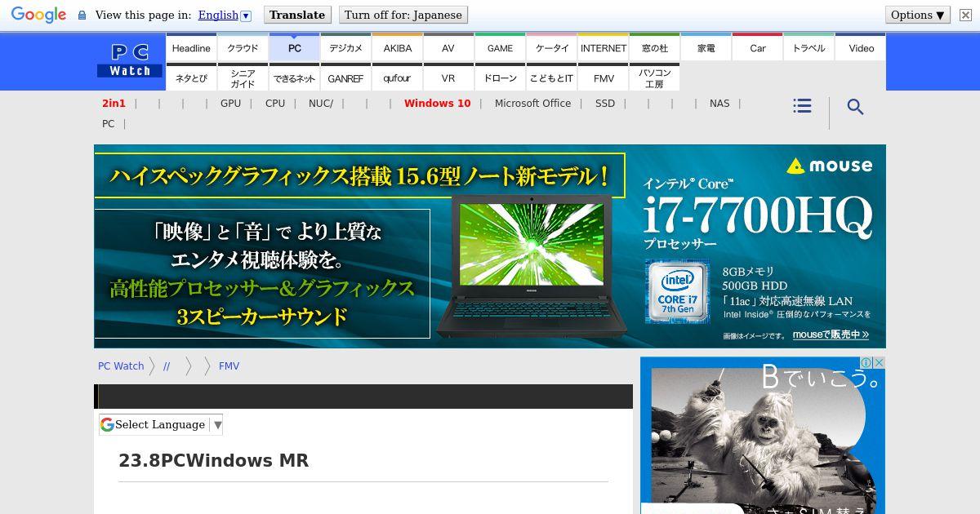Click the FMV breadcrumb link
Viewport: 980px width, 514px height.
click(229, 366)
